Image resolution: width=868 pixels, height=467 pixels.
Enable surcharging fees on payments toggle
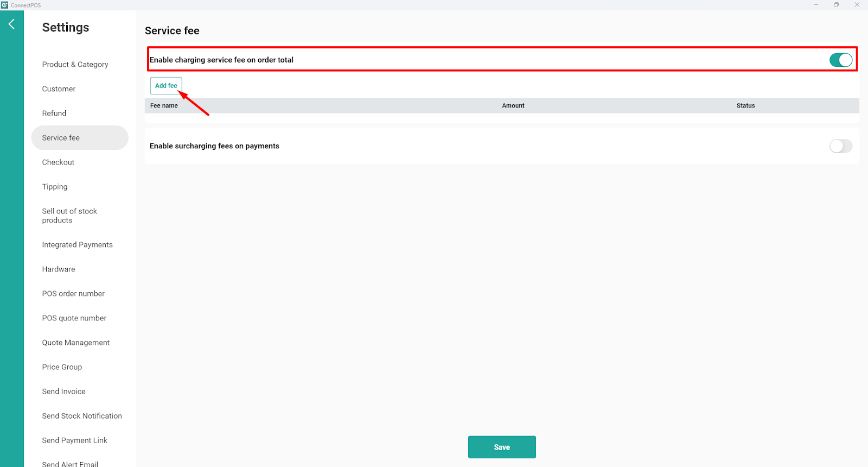[840, 146]
